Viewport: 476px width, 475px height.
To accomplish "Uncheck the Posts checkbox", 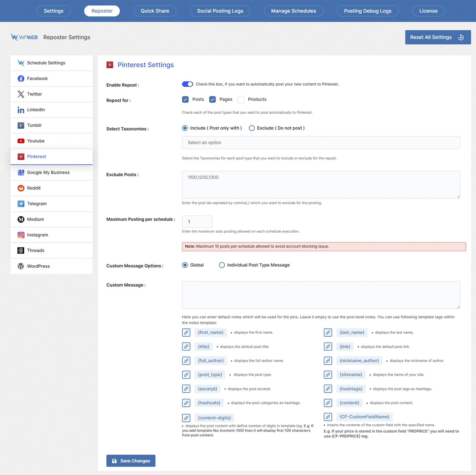I will click(x=185, y=100).
